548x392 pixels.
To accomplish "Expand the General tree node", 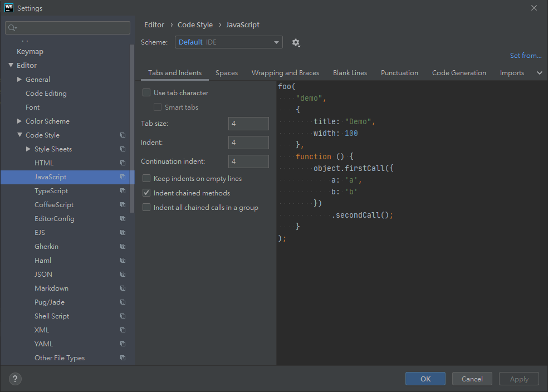I will 19,79.
